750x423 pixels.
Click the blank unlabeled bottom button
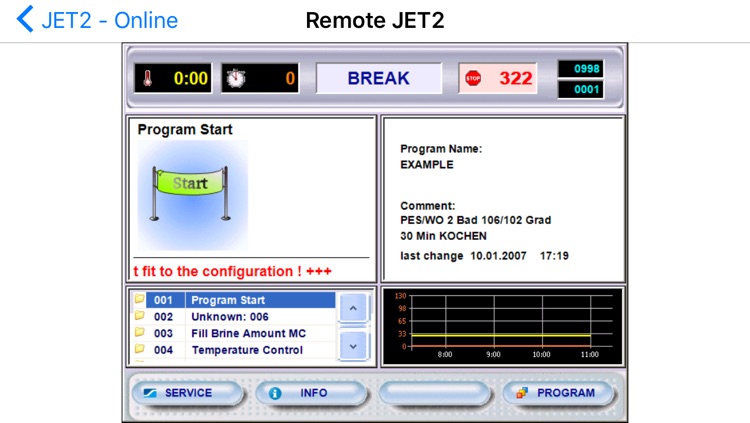(434, 393)
